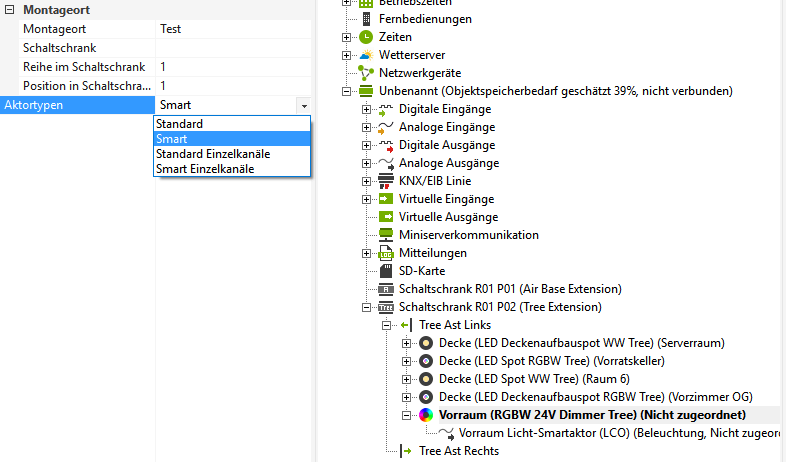Click the Miniserverkommunikation icon
The width and height of the screenshot is (786, 462).
click(x=385, y=235)
